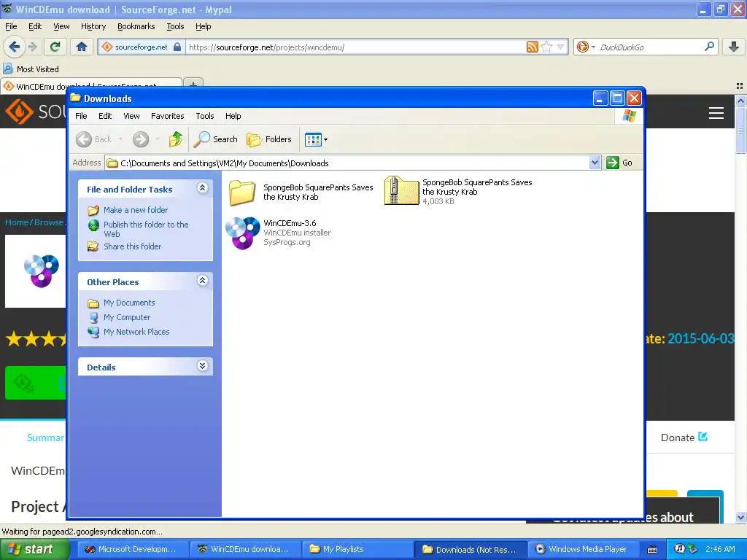The image size is (747, 560).
Task: Open the Explorer Edit menu
Action: click(x=105, y=116)
